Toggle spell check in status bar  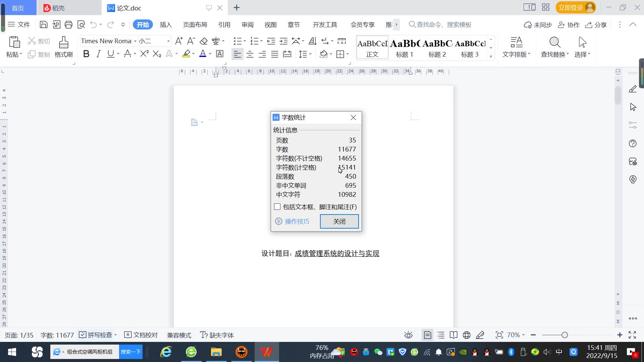(x=96, y=335)
